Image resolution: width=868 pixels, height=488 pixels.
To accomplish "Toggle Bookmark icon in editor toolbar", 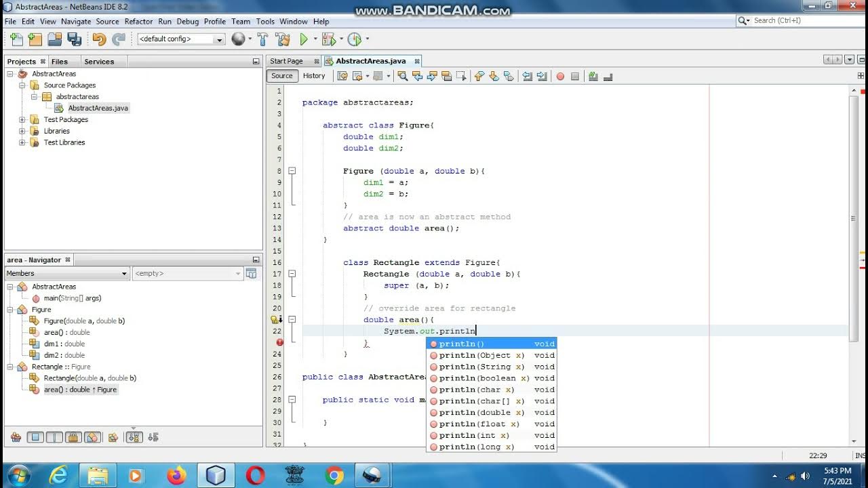I will (x=509, y=76).
